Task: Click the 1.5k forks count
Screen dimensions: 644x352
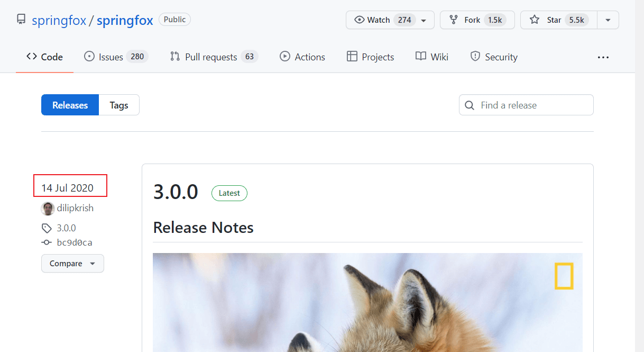Action: pos(495,20)
